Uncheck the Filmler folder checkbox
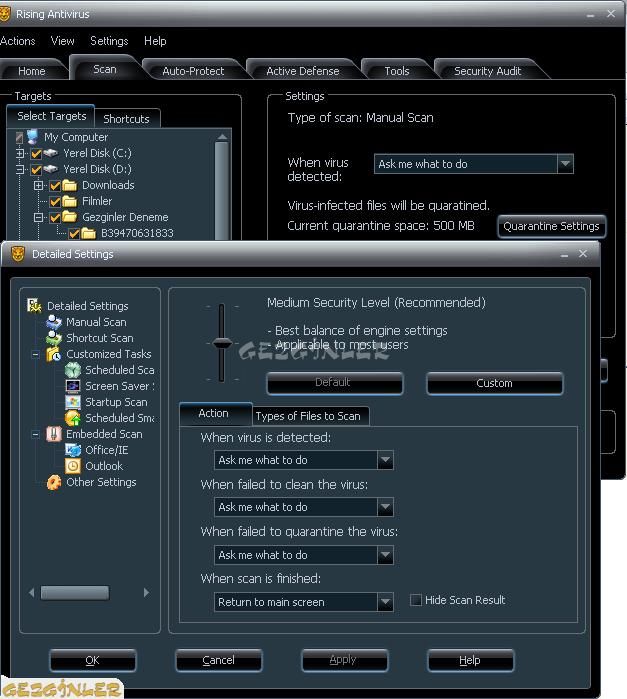The width and height of the screenshot is (627, 699). click(x=55, y=202)
